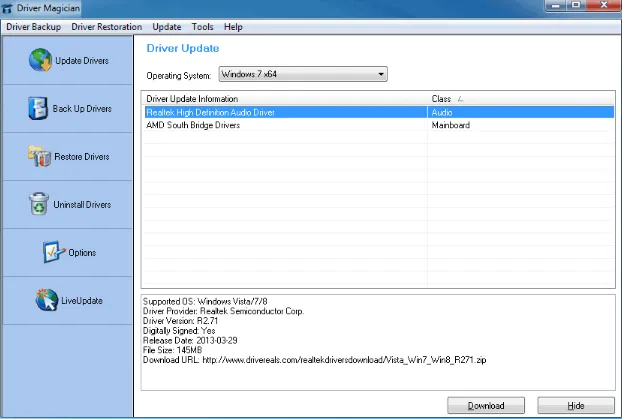Viewport: 622px width, 419px height.
Task: Minimize the Driver Magician window
Action: (x=556, y=6)
